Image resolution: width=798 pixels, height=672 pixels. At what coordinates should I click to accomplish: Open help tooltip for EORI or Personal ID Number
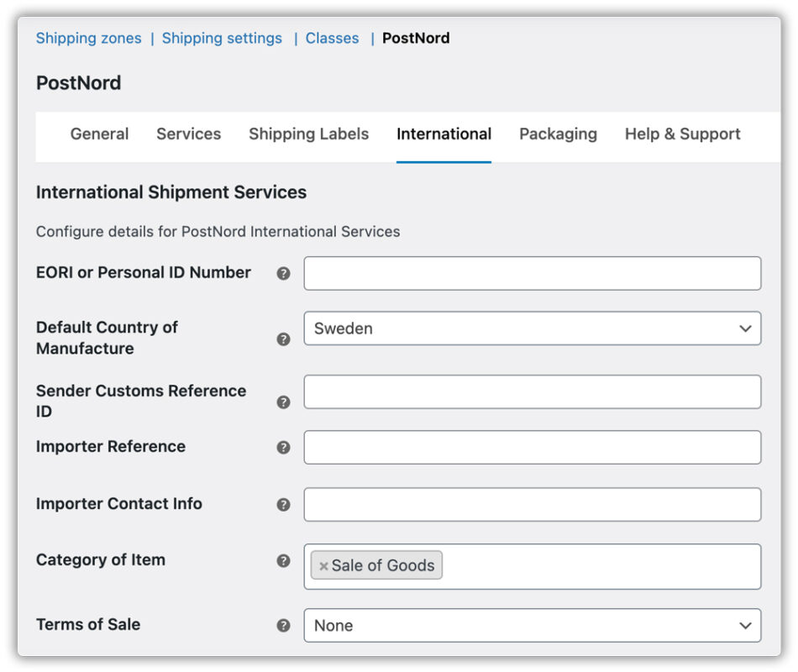click(x=283, y=273)
